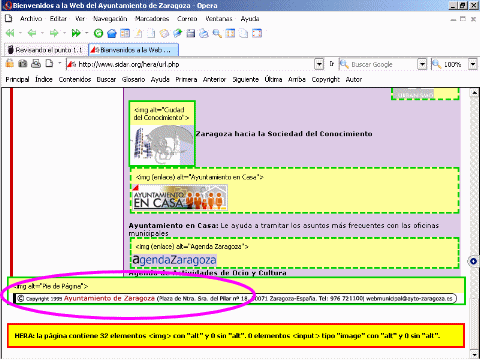Find in page with magnifier toolbar icon
The height and width of the screenshot is (360, 480).
217,33
